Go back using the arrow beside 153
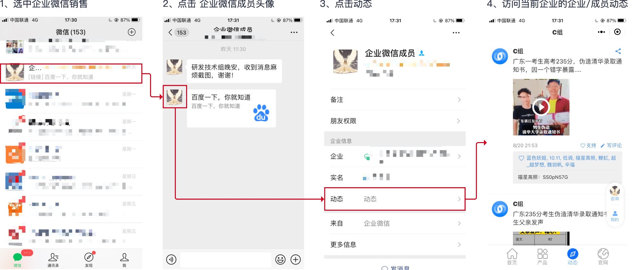This screenshot has width=644, height=270. pos(170,32)
